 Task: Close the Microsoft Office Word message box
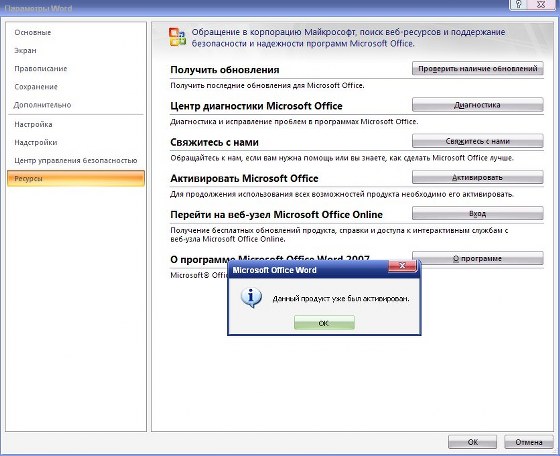click(x=402, y=266)
